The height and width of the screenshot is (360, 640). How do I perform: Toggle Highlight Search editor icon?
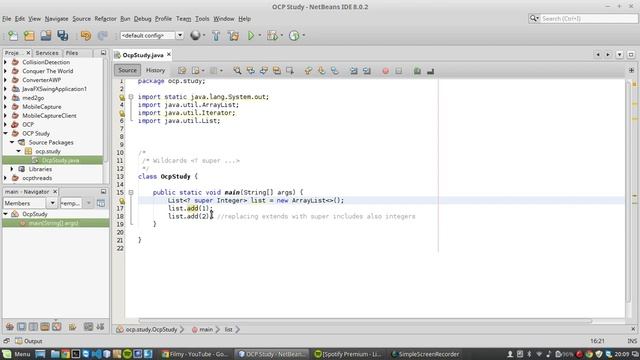(x=277, y=71)
